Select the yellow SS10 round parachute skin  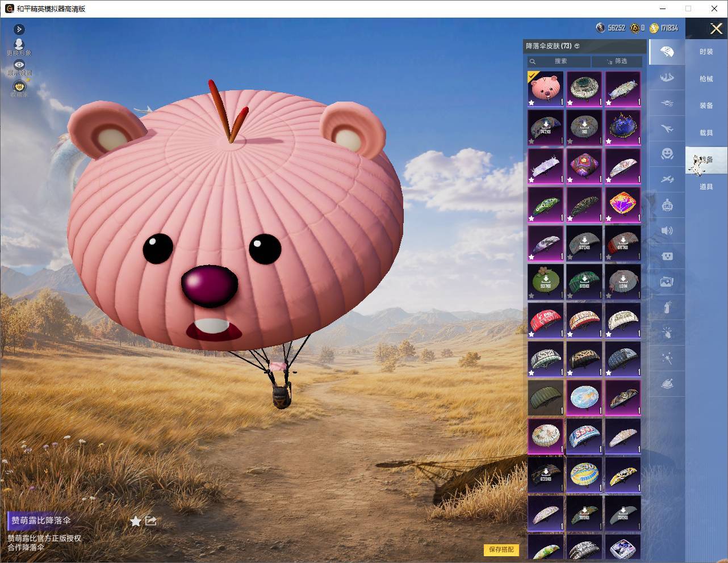[584, 474]
